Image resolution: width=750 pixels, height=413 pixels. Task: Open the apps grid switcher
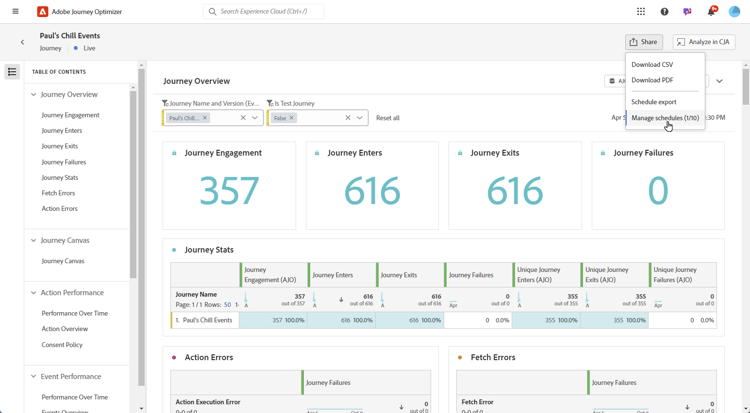click(641, 11)
